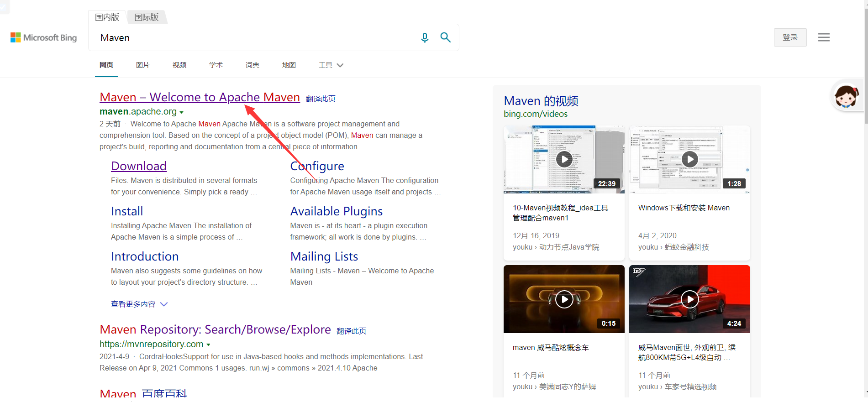Expand the mvnrepository.com URL dropdown arrow
The width and height of the screenshot is (868, 402).
pyautogui.click(x=209, y=345)
